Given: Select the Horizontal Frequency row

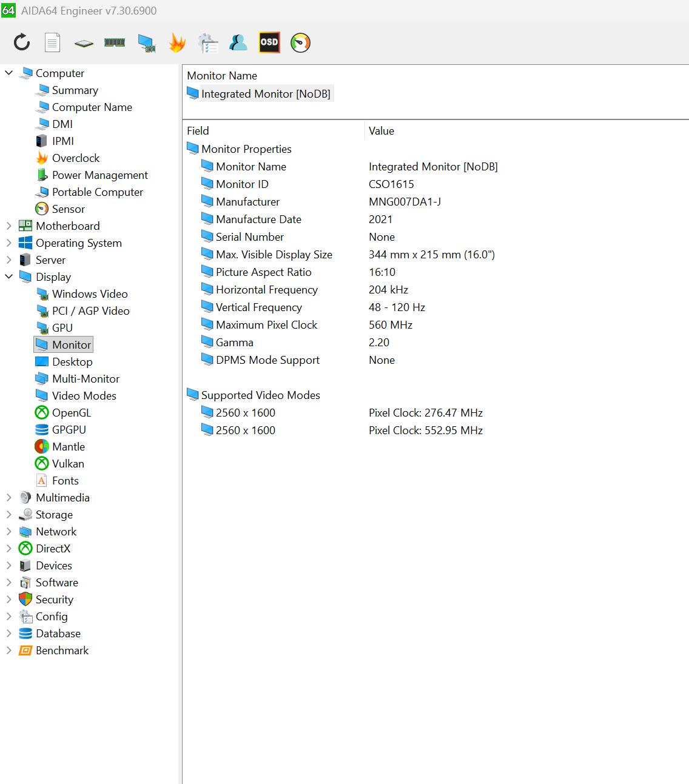Looking at the screenshot, I should [x=435, y=290].
